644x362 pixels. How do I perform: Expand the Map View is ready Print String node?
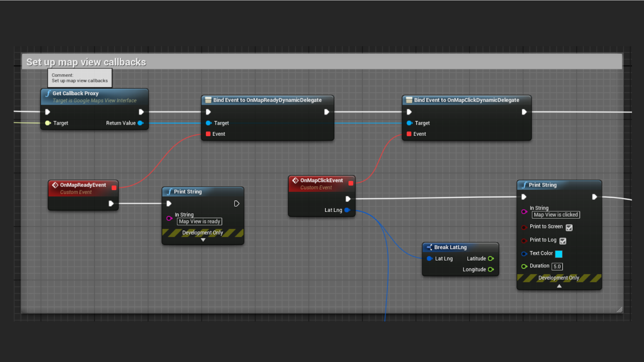coord(203,240)
